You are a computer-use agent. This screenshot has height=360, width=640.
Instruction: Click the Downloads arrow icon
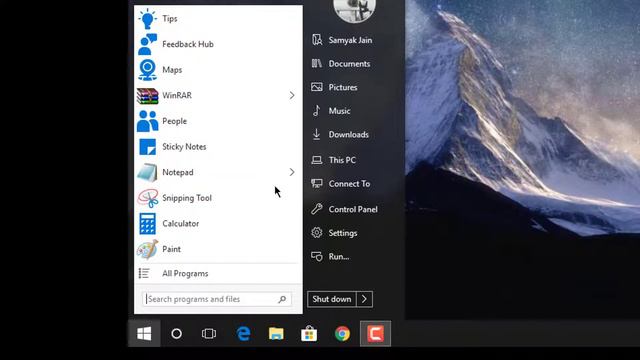pos(316,134)
